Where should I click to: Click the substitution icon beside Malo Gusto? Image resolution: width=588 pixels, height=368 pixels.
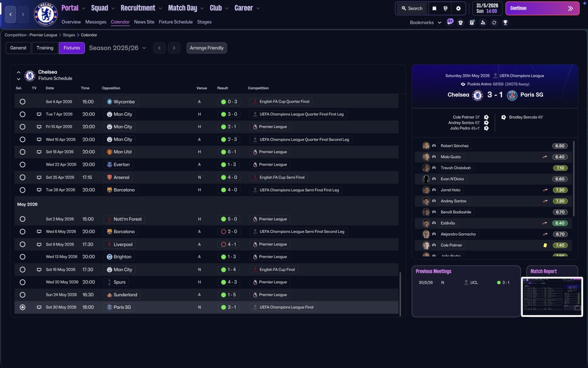545,157
